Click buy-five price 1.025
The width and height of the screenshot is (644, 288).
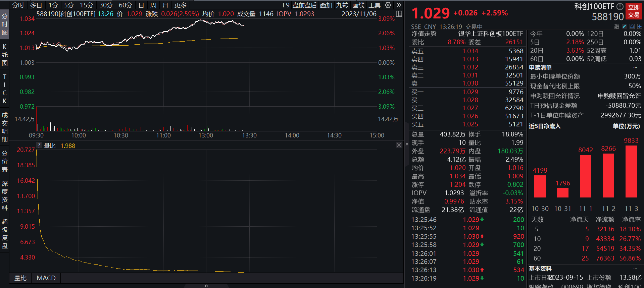(470, 124)
